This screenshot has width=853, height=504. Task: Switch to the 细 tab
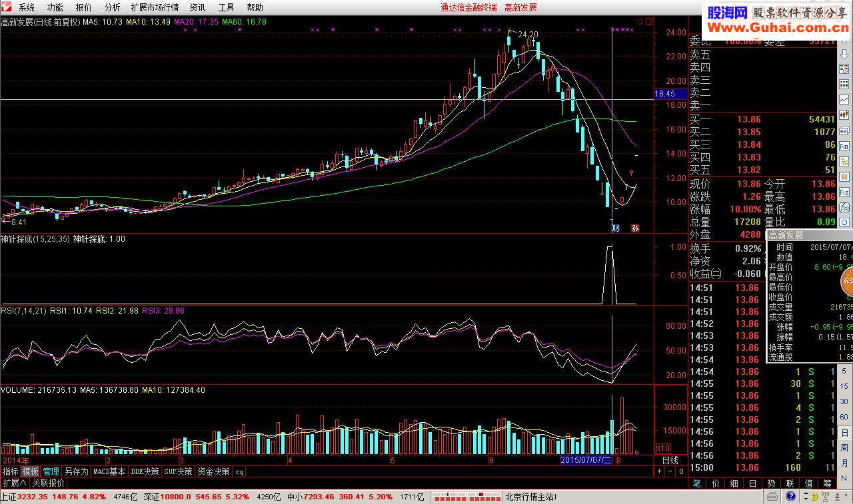pos(734,483)
